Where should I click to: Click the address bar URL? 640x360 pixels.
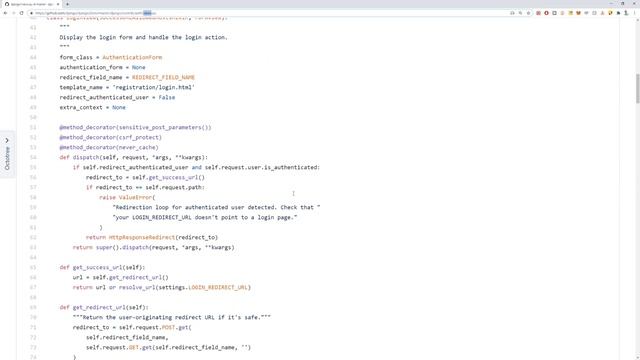coord(96,13)
